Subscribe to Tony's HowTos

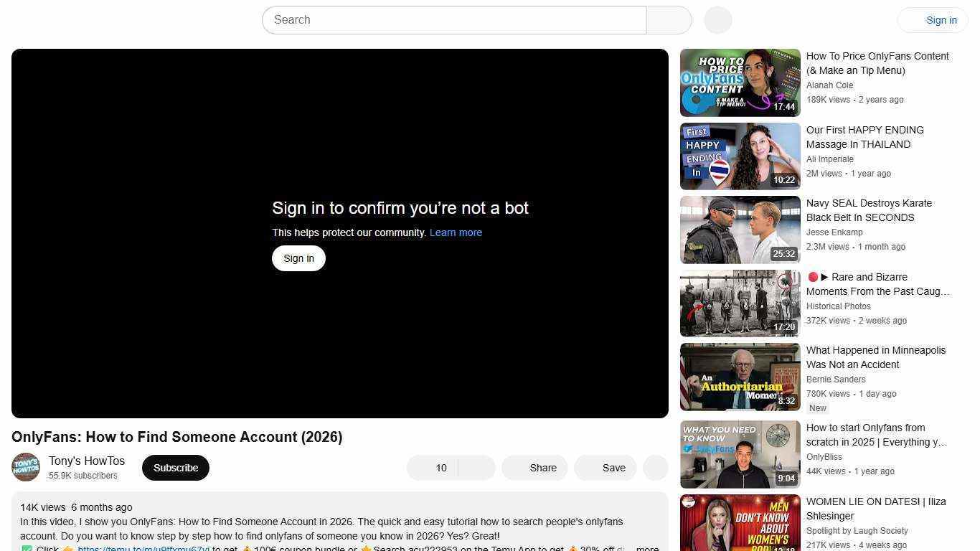click(175, 467)
